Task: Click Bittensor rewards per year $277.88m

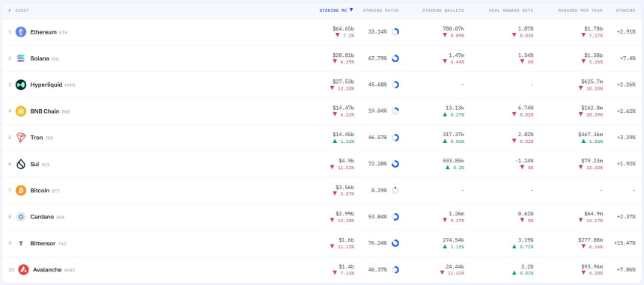Action: tap(590, 240)
